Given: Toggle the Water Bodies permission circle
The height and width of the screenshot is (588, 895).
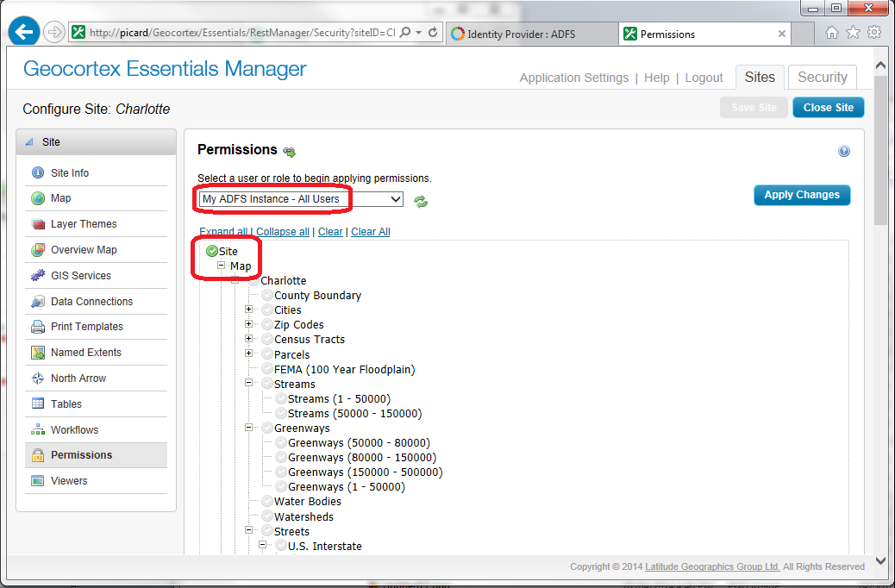Looking at the screenshot, I should (267, 501).
